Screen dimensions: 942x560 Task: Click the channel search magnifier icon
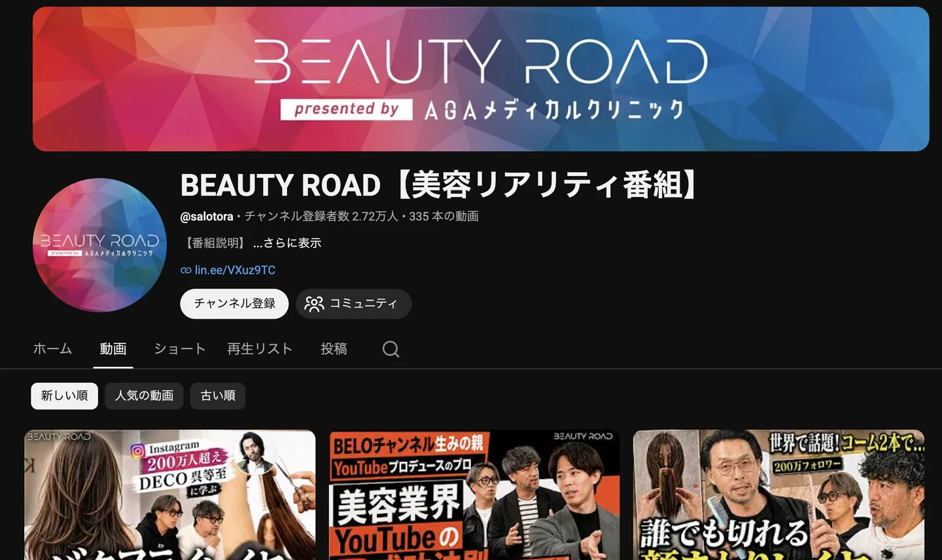[391, 349]
